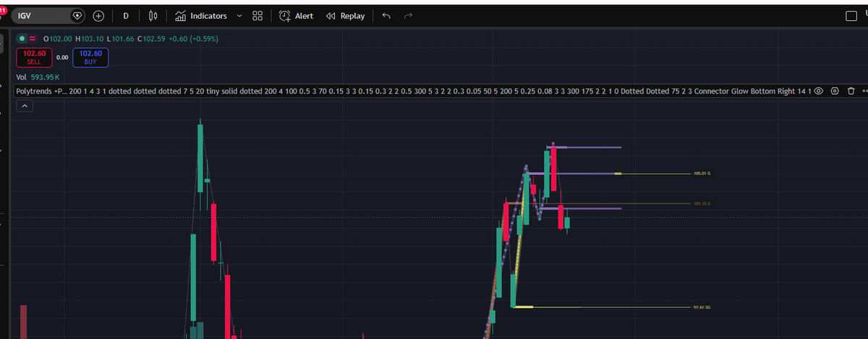Open Polytrends more options ellipsis
The width and height of the screenshot is (868, 339).
864,92
